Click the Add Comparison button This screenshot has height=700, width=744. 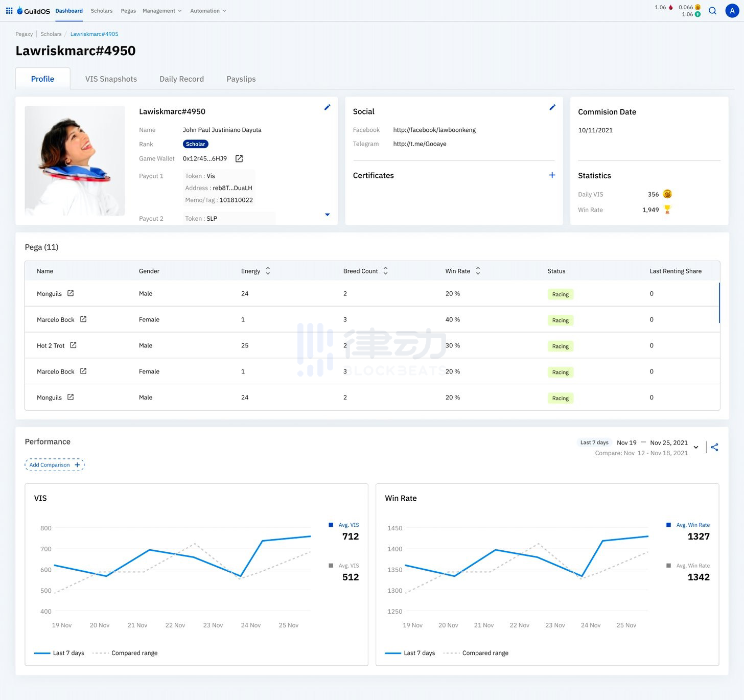coord(54,465)
